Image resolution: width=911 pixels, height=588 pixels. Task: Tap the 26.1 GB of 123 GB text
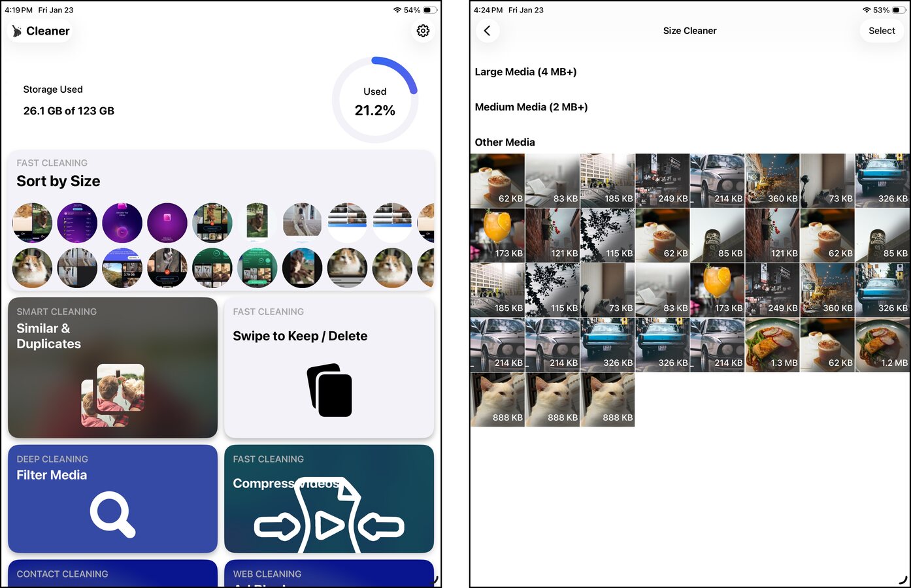[69, 111]
